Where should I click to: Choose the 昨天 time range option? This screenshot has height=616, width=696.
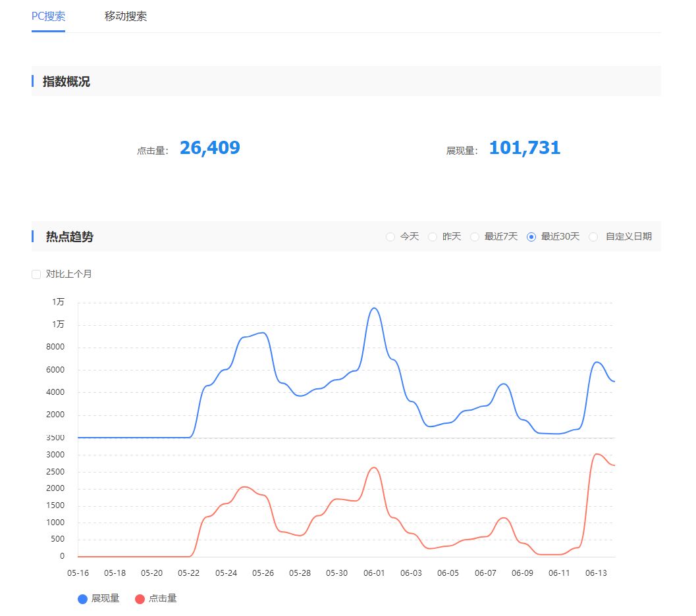(433, 237)
